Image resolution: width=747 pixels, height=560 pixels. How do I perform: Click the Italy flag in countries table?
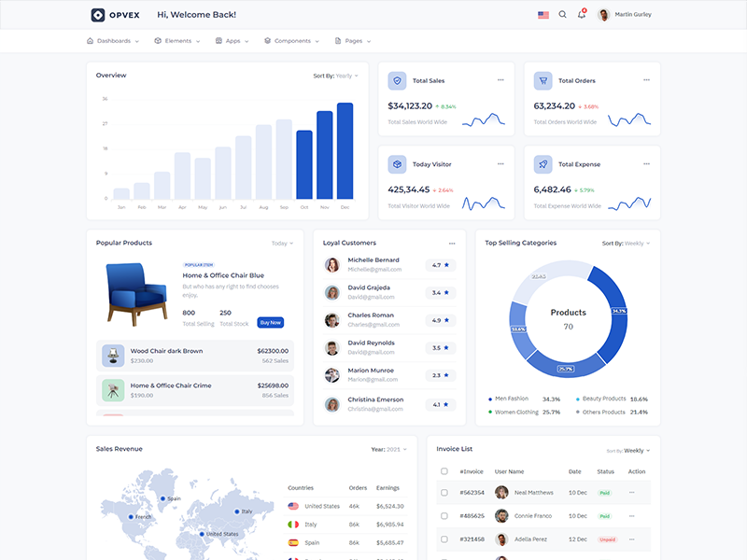coord(293,525)
